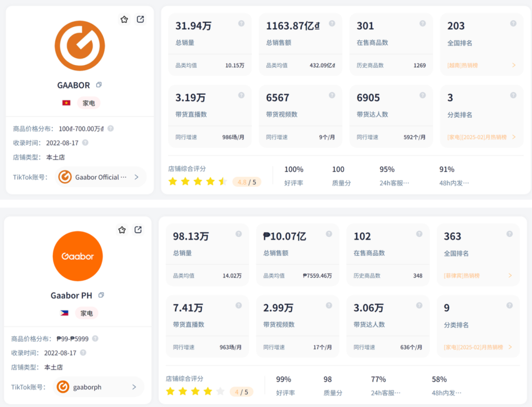Show help for 6567 带货视频数
Image resolution: width=532 pixels, height=407 pixels.
332,96
